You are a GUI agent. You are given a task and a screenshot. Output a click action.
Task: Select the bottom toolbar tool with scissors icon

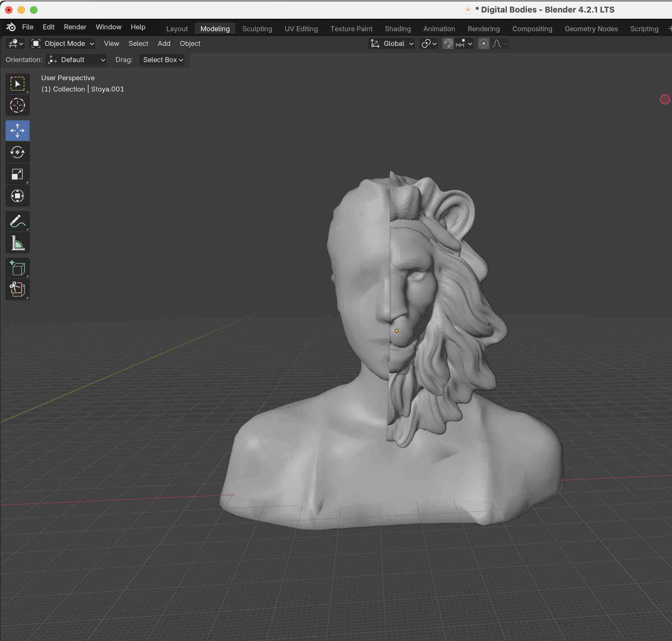17,290
